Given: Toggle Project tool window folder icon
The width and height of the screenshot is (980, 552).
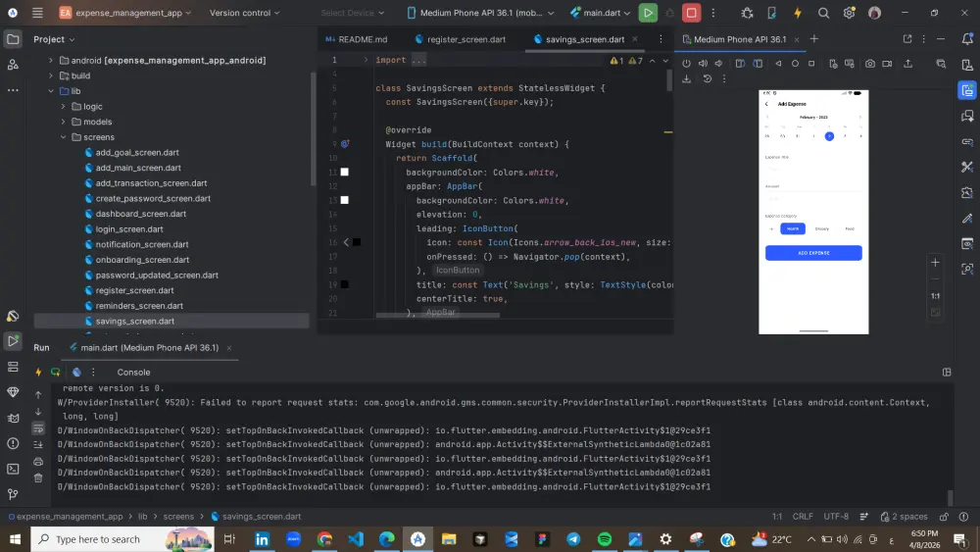Looking at the screenshot, I should [13, 39].
